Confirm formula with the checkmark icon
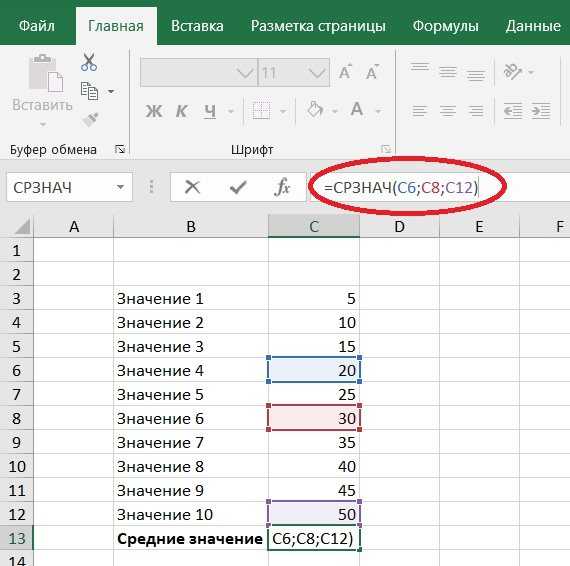570x566 pixels. click(238, 187)
